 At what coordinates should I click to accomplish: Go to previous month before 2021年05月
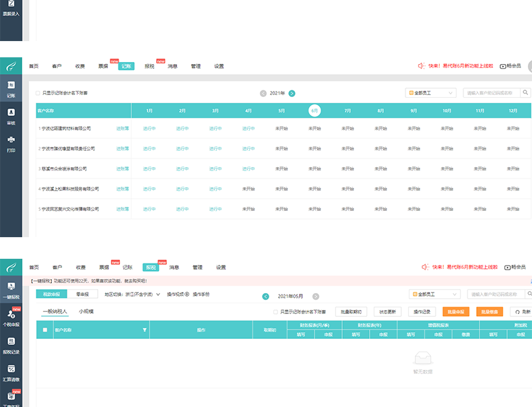pos(265,296)
